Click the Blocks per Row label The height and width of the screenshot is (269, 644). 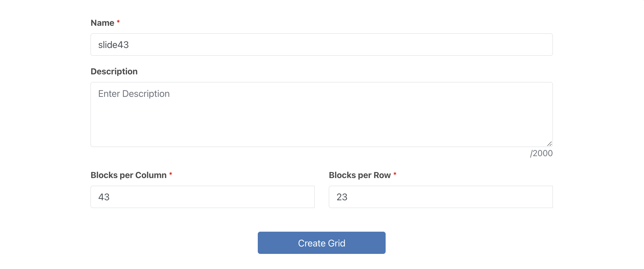pos(360,175)
